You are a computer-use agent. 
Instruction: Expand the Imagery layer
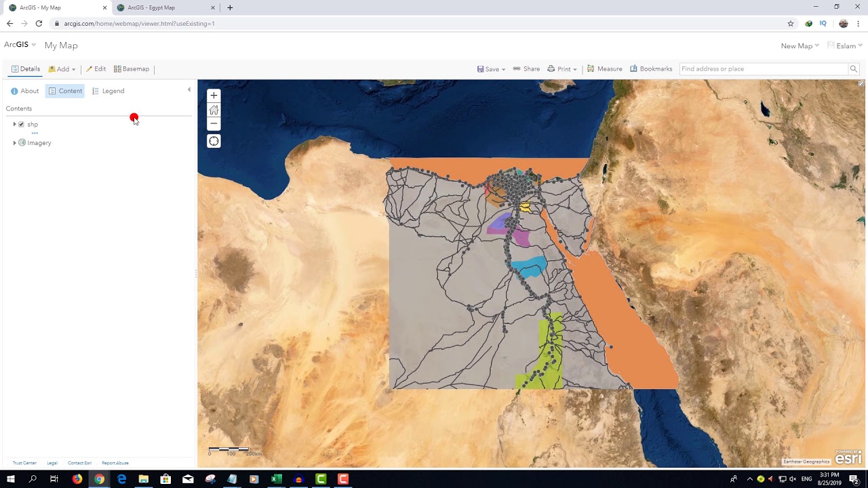point(14,143)
